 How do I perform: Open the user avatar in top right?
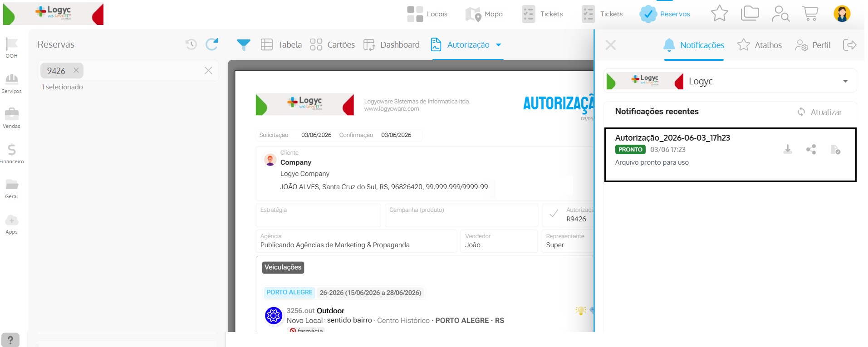[842, 14]
